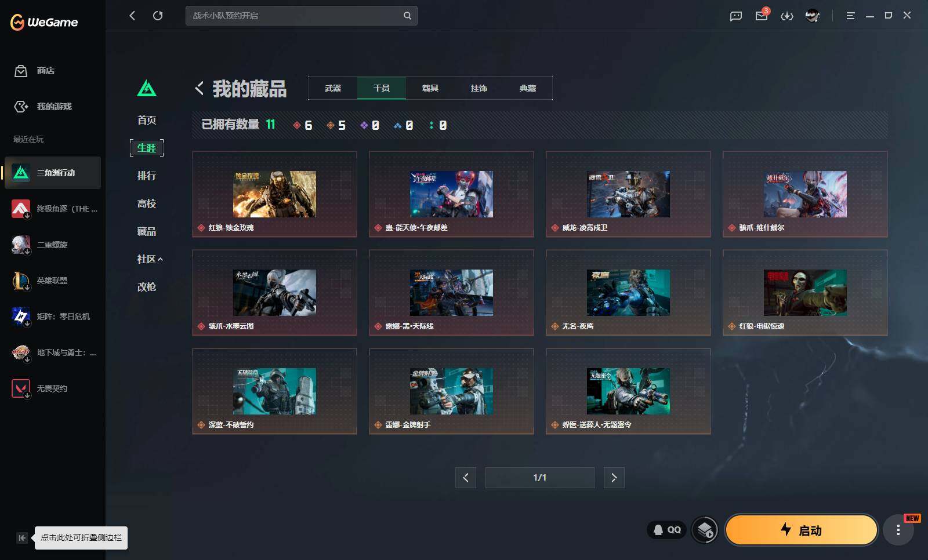The width and height of the screenshot is (928, 560).
Task: Open the three-dot more options menu
Action: coord(898,530)
